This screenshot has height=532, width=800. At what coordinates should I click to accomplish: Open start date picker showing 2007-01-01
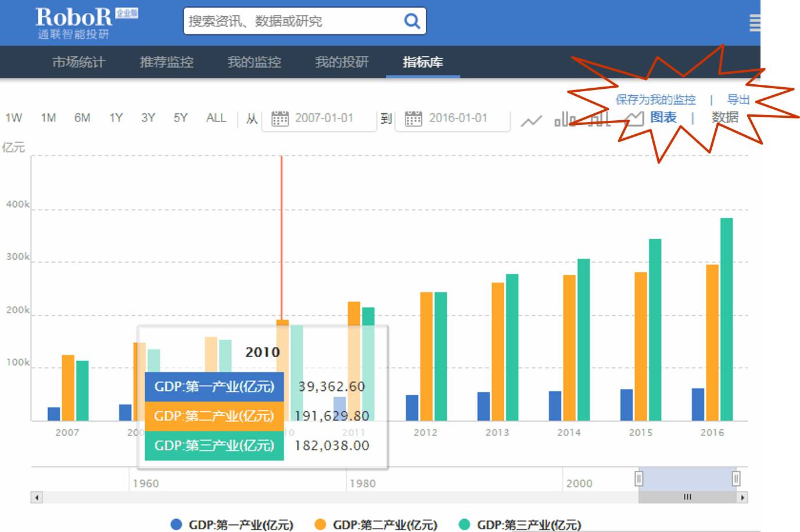pyautogui.click(x=318, y=118)
